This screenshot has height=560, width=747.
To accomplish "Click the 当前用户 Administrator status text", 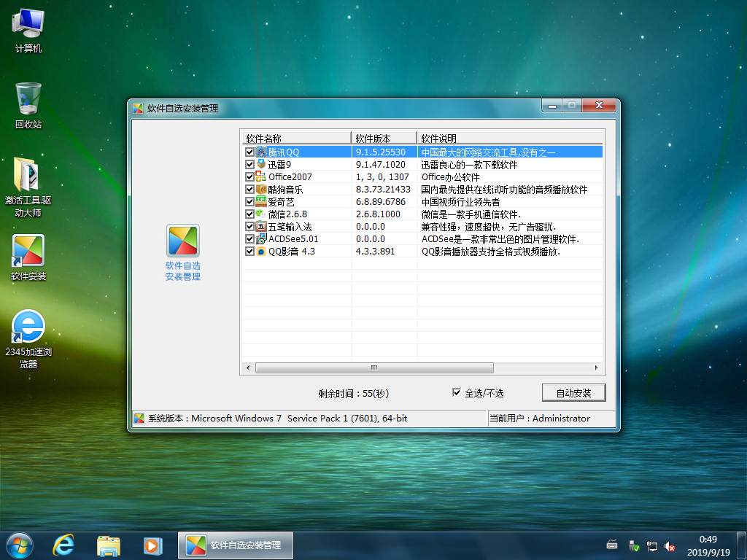I will (540, 418).
